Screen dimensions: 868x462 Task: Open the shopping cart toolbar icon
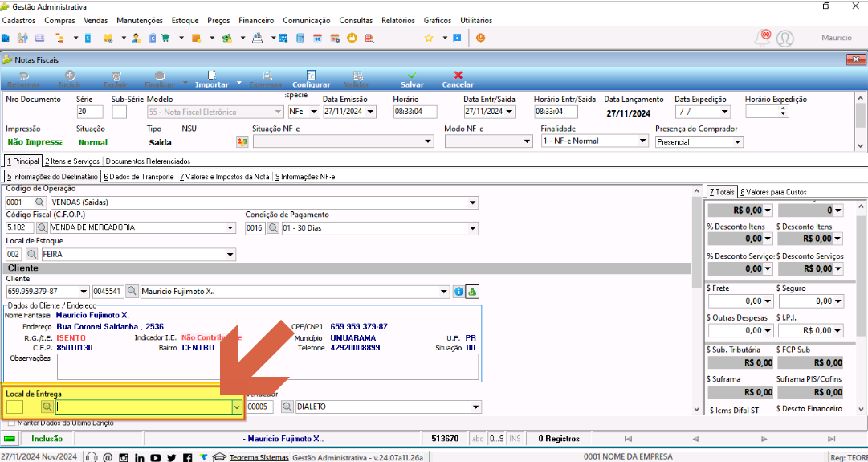point(165,39)
